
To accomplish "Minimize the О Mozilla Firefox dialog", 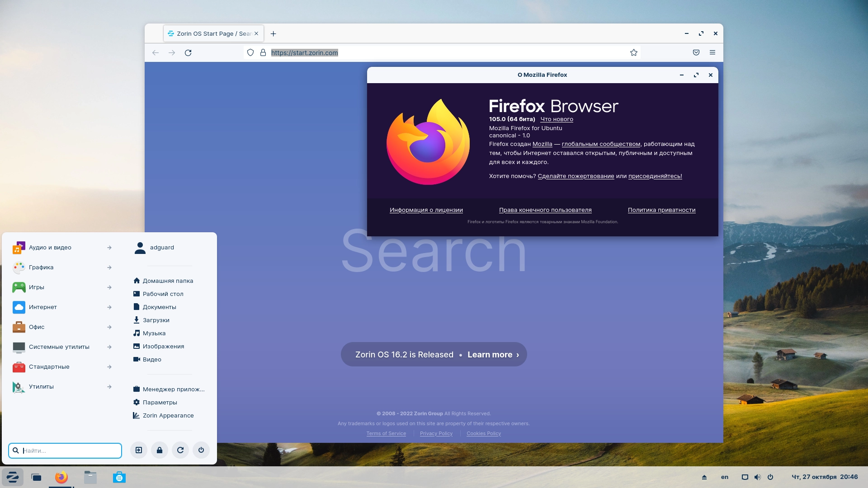I will pyautogui.click(x=682, y=75).
